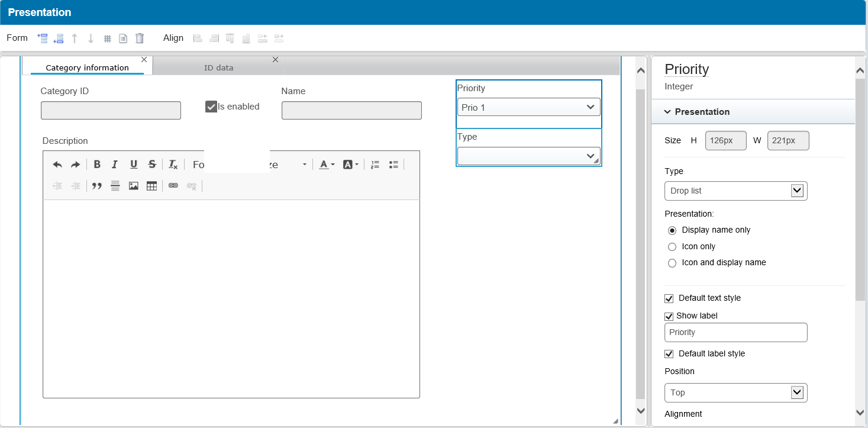Click the delete trash icon in Form toolbar
Viewport: 868px width, 428px height.
point(140,38)
